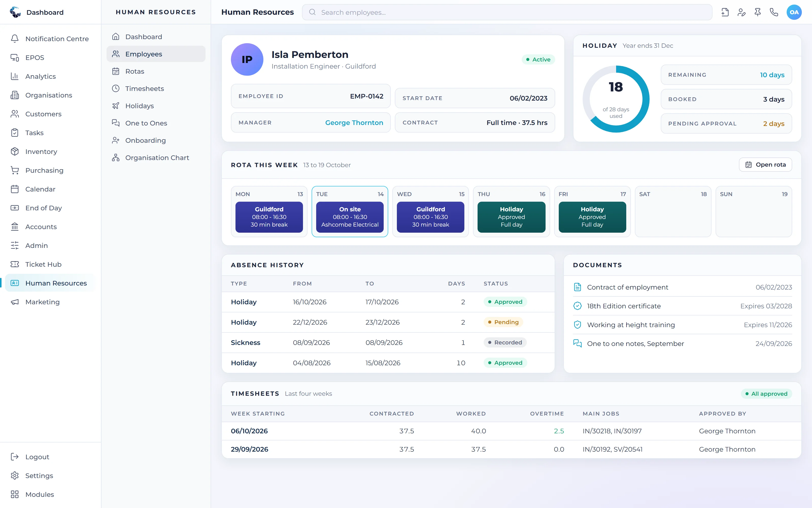Click the user edit icon in header
Screen dimensions: 812x508
741,12
